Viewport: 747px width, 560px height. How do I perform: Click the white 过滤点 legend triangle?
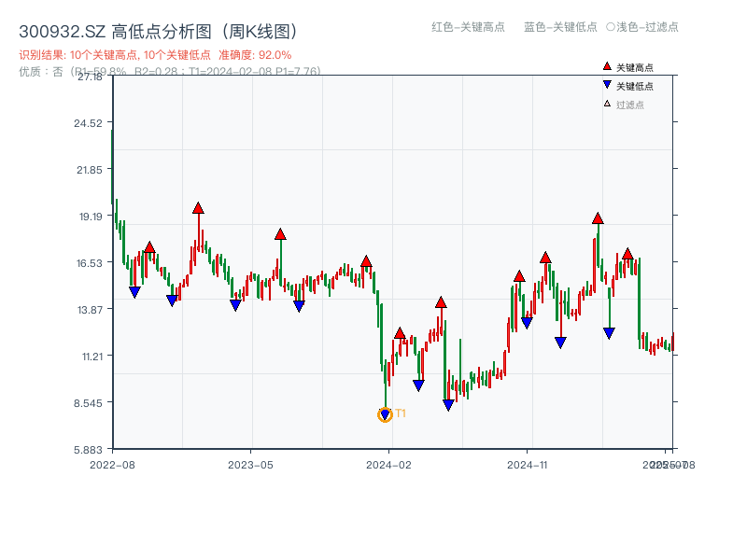coord(607,104)
